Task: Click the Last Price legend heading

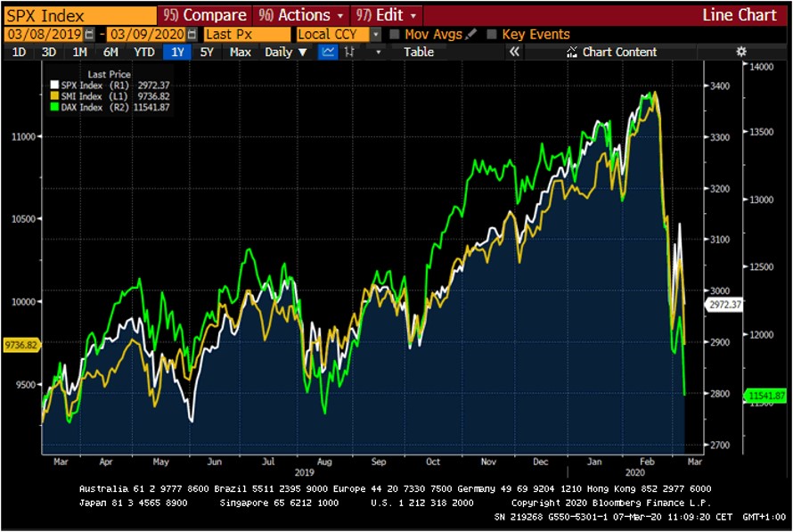Action: click(x=109, y=74)
